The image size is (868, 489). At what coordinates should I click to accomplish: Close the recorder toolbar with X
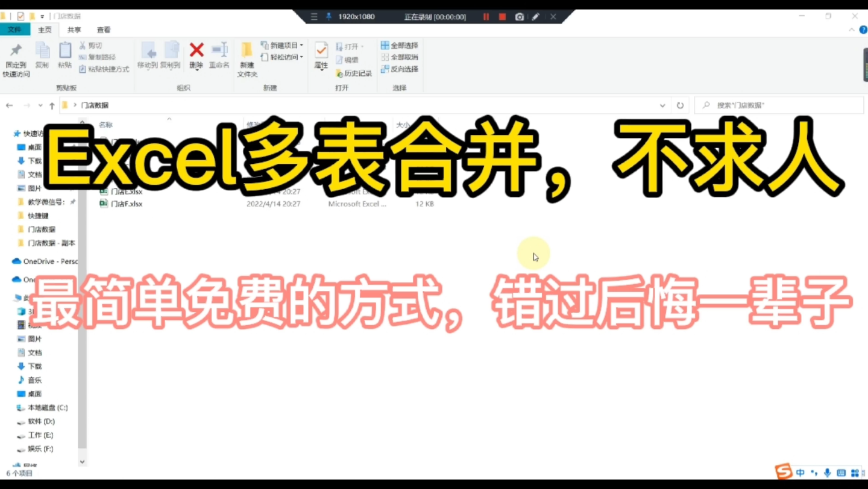[553, 17]
